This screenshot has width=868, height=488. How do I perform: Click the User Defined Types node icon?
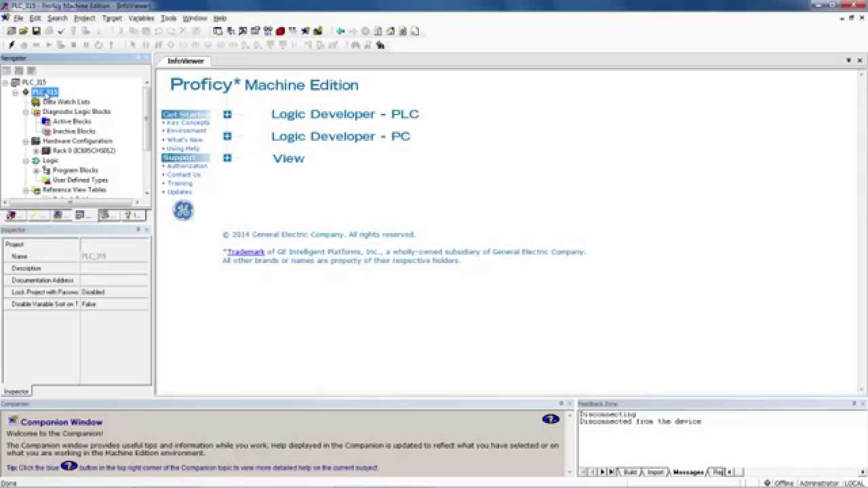coord(46,180)
